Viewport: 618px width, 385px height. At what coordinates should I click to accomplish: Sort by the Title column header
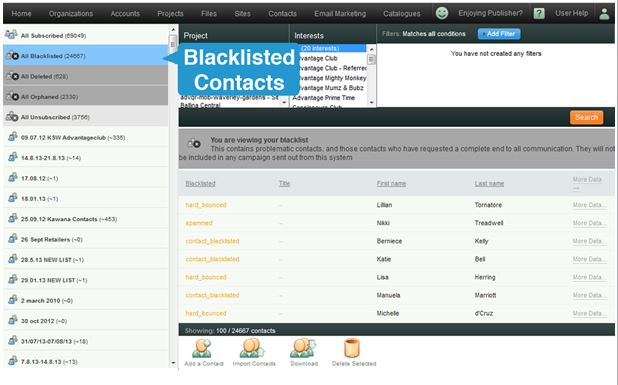[x=284, y=184]
